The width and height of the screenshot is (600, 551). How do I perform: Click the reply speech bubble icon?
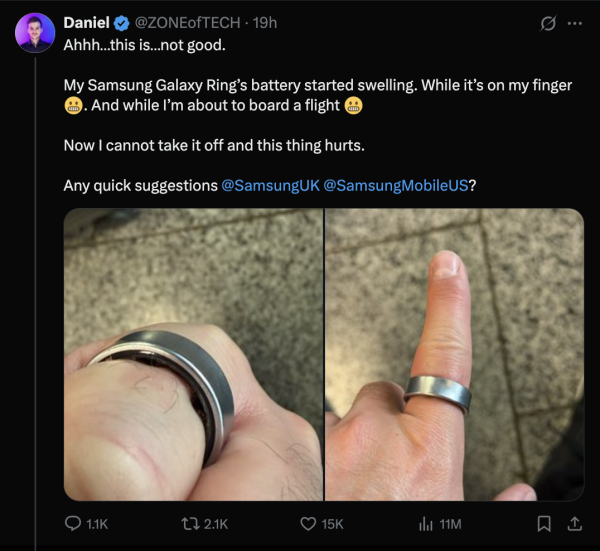[73, 523]
